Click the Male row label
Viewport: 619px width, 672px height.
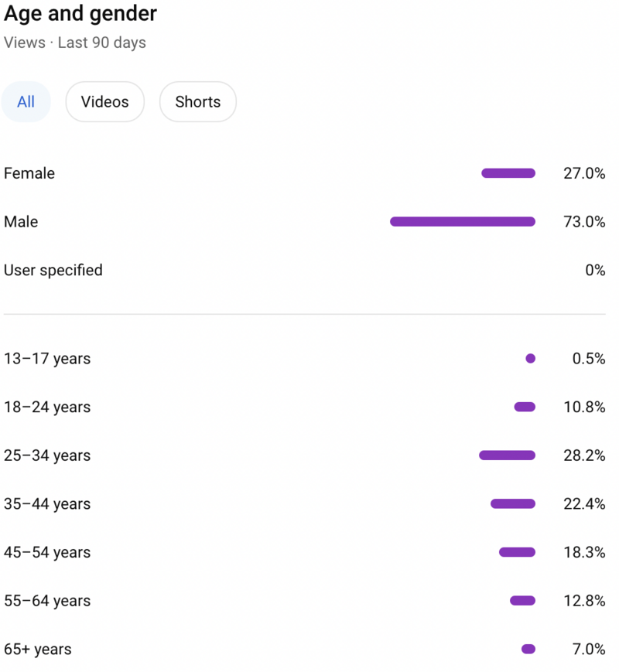(21, 222)
